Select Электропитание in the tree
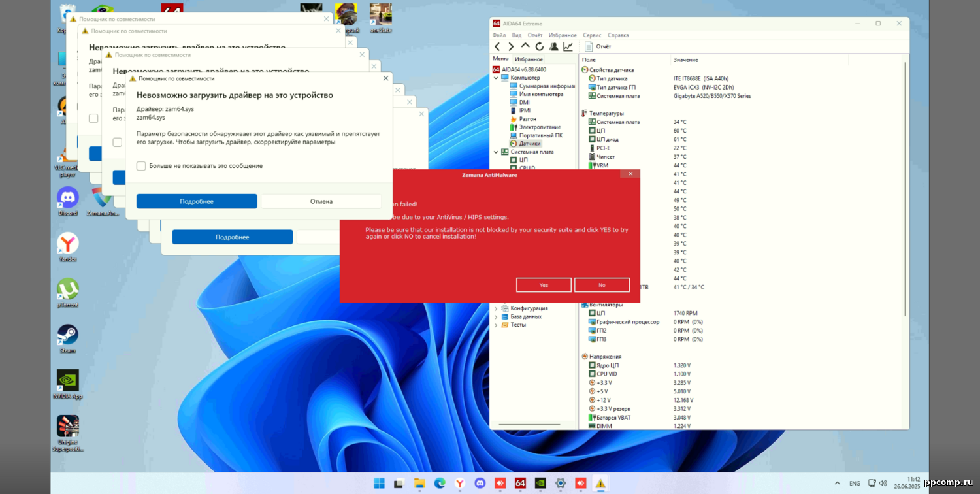The width and height of the screenshot is (980, 494). pos(535,127)
